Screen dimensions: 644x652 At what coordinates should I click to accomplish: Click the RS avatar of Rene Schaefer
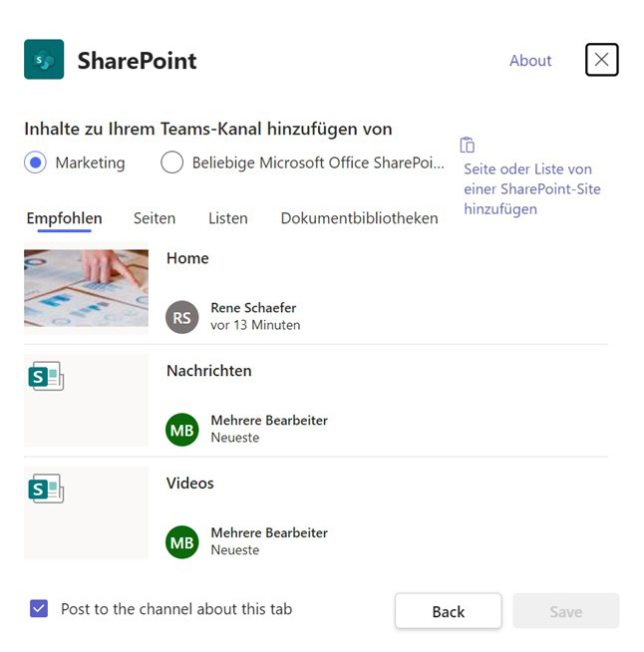(182, 317)
